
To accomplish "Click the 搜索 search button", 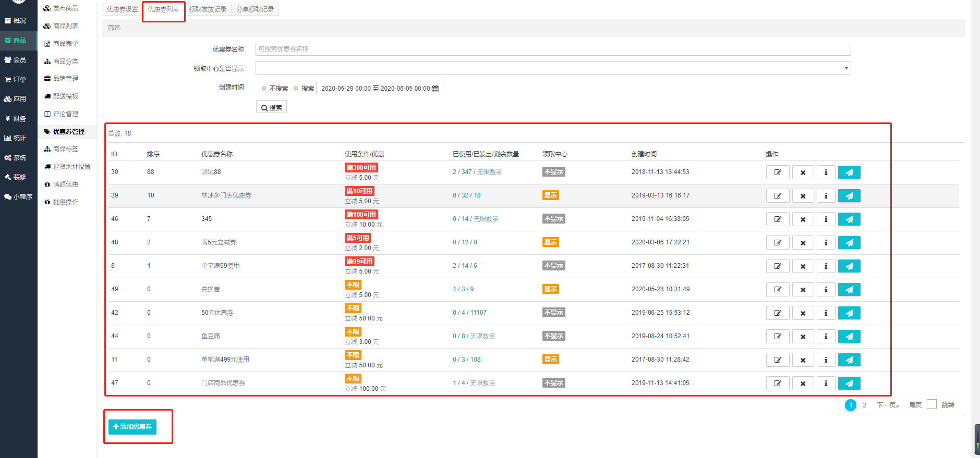I will [x=271, y=107].
